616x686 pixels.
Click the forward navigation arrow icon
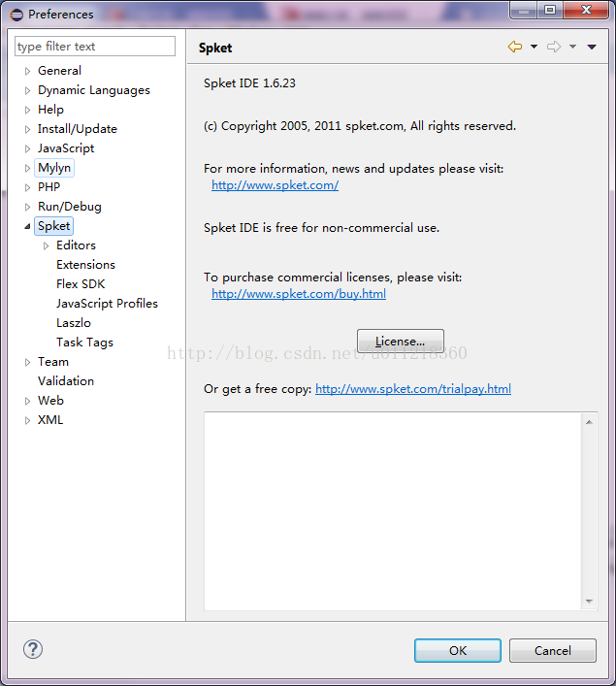[554, 47]
